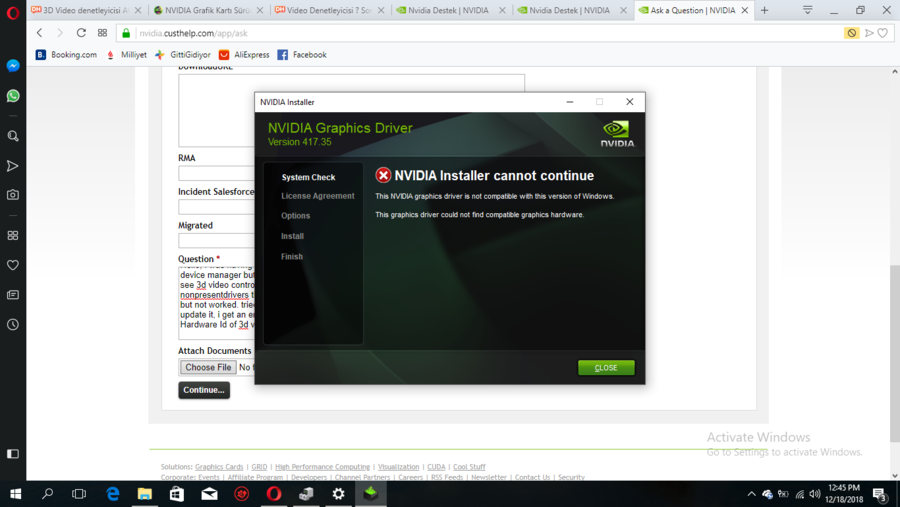Open the sidebar search icon

tap(13, 136)
